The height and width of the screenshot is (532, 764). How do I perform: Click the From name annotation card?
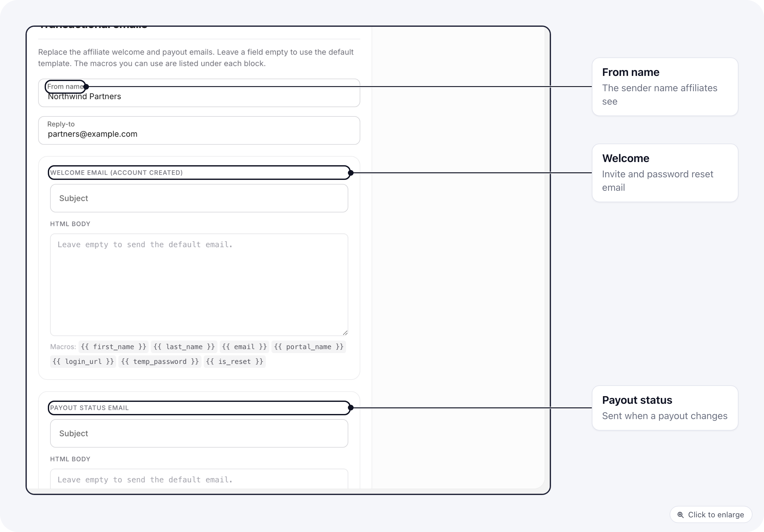coord(665,87)
